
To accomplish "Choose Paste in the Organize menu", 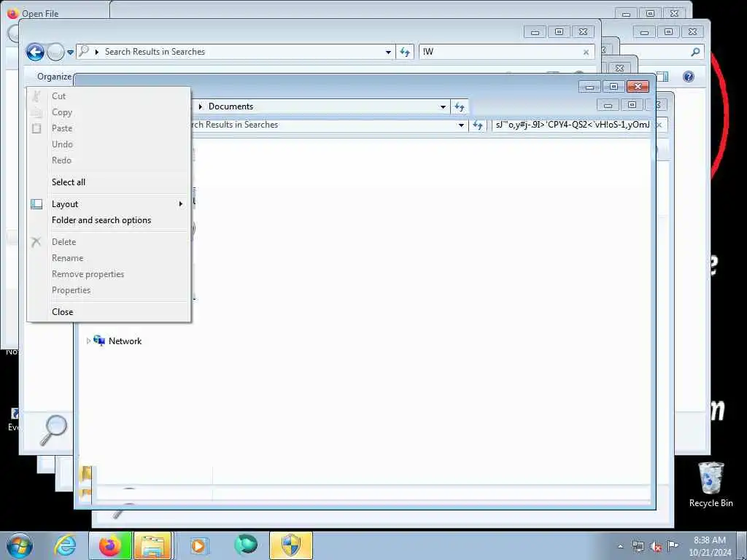I will [x=109, y=128].
